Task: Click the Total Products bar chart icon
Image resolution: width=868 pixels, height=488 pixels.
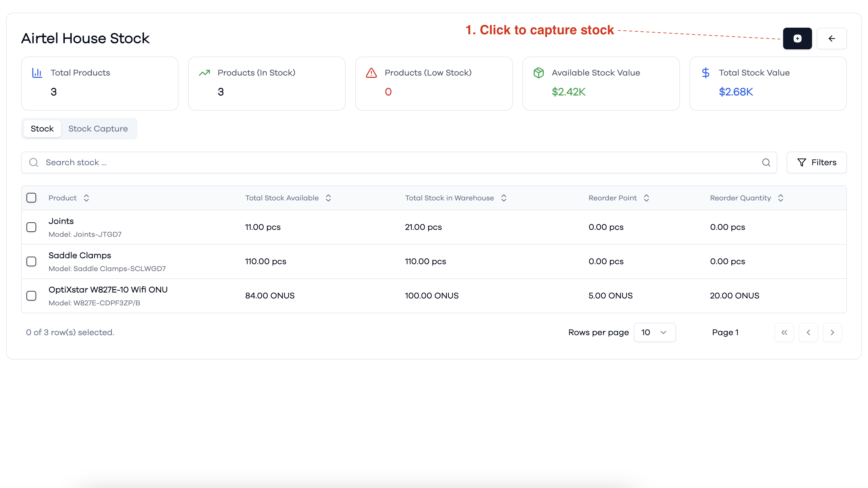Action: point(37,73)
